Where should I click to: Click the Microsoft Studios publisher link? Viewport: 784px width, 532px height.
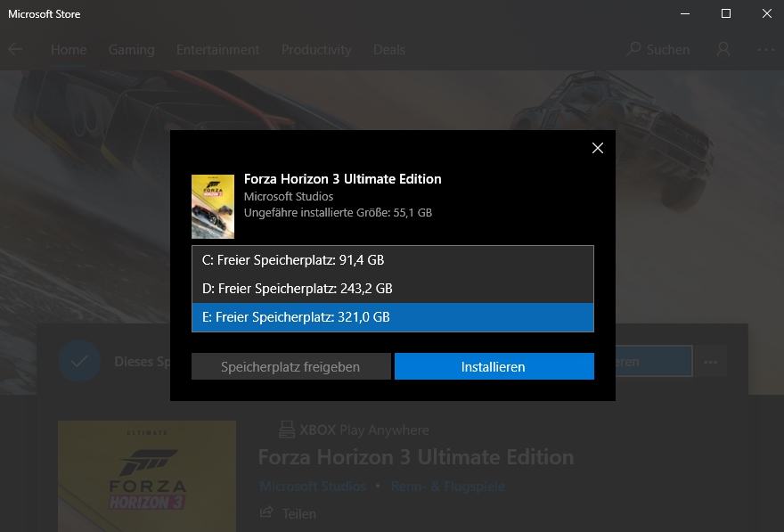point(313,486)
